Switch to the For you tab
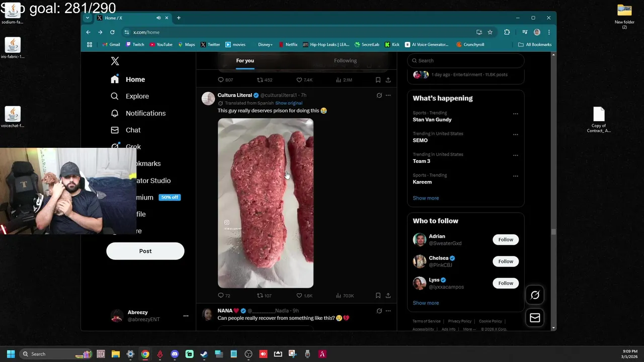Screen dimensions: 644x362 coord(245,60)
